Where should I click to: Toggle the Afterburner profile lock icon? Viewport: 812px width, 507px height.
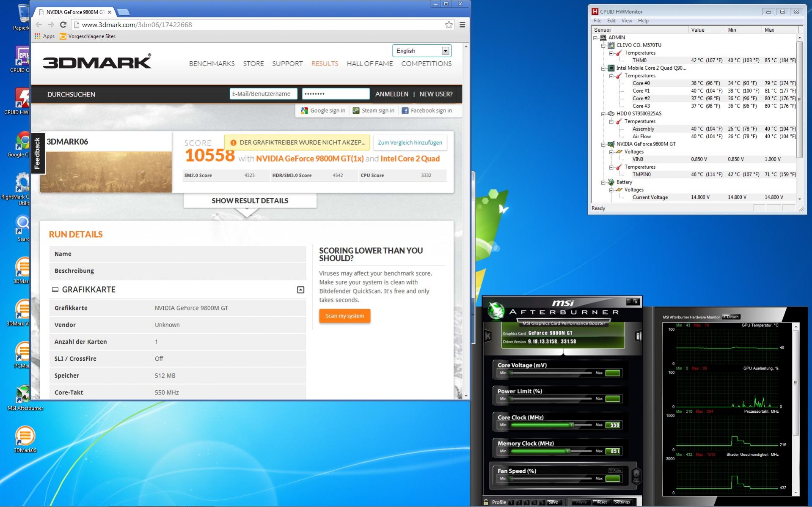[x=486, y=502]
